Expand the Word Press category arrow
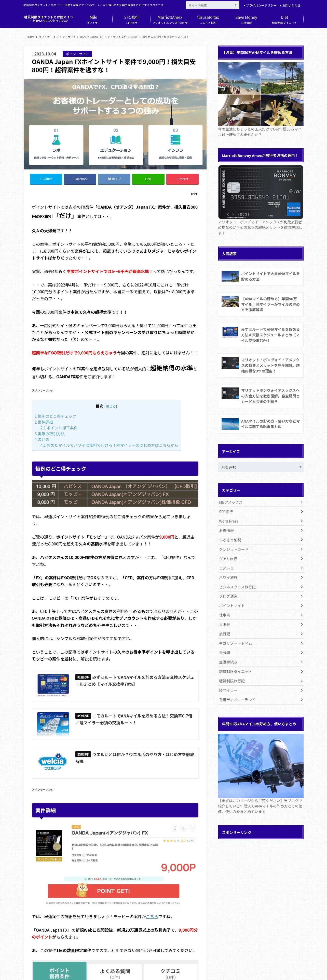327x980 pixels. [302, 521]
